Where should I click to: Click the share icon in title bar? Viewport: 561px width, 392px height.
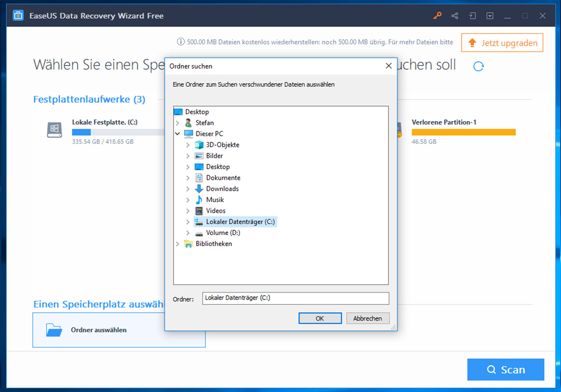tap(455, 16)
